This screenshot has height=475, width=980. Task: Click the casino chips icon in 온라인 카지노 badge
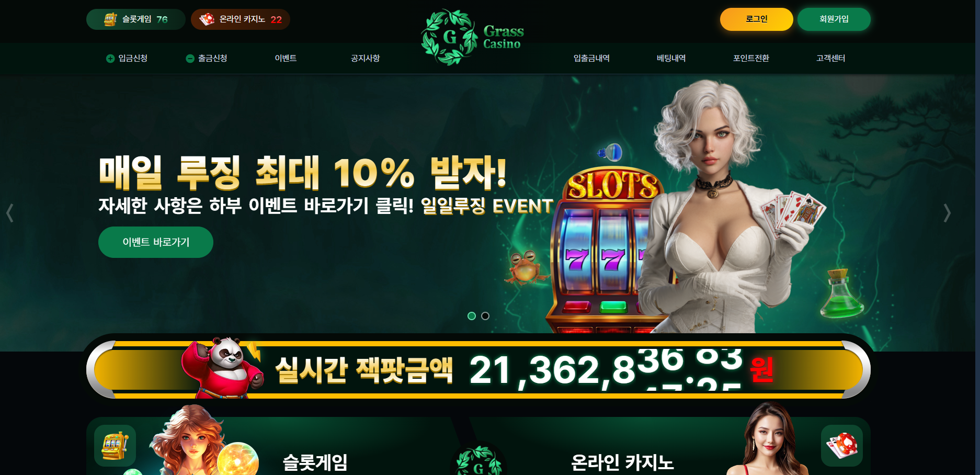[x=207, y=19]
